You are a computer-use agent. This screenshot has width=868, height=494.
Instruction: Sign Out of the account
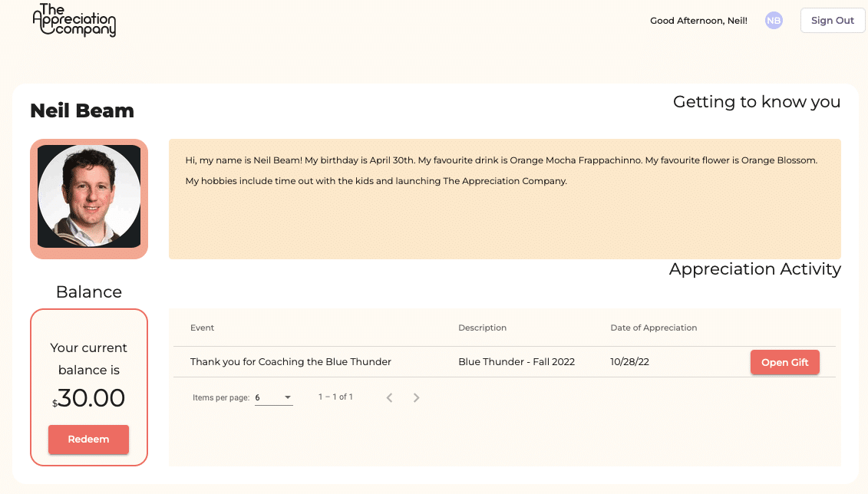pos(832,21)
